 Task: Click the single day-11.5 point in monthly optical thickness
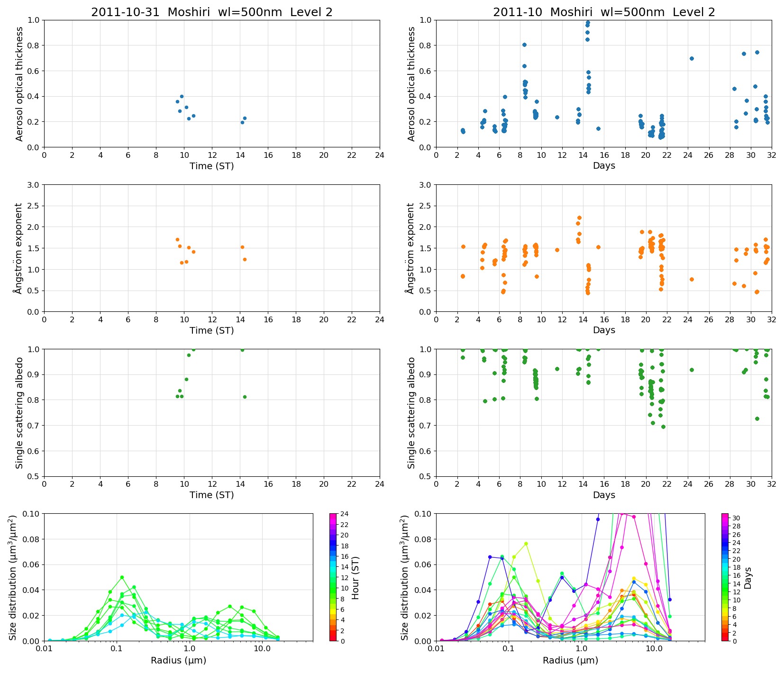click(557, 117)
